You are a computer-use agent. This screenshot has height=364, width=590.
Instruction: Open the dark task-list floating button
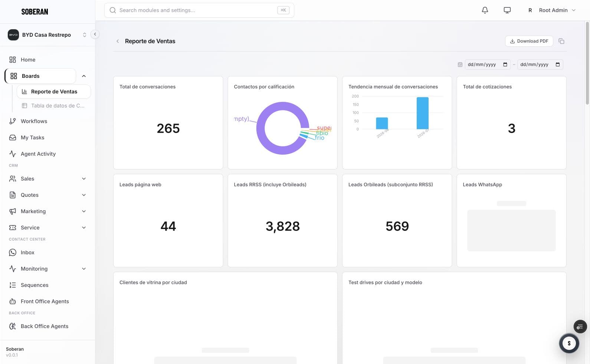tap(580, 327)
